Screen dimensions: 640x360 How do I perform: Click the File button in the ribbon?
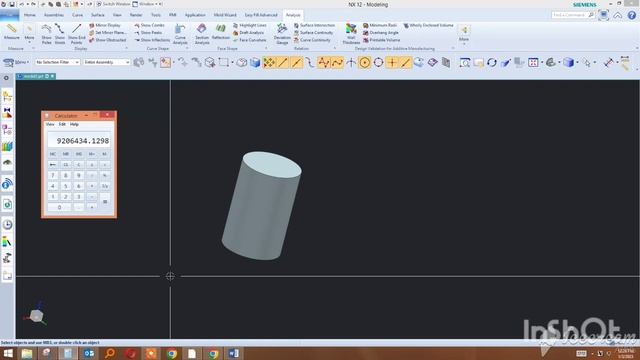point(9,15)
